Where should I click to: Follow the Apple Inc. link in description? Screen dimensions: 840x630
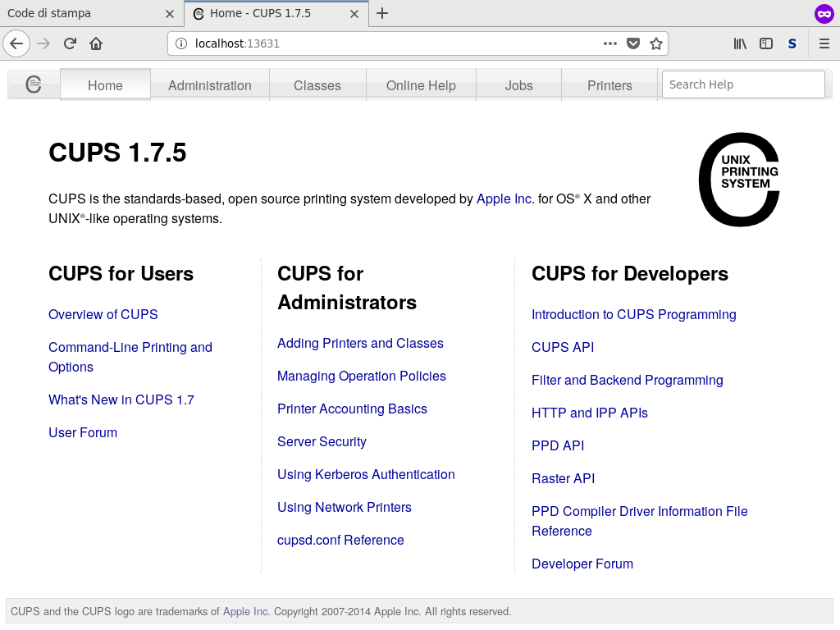tap(505, 199)
